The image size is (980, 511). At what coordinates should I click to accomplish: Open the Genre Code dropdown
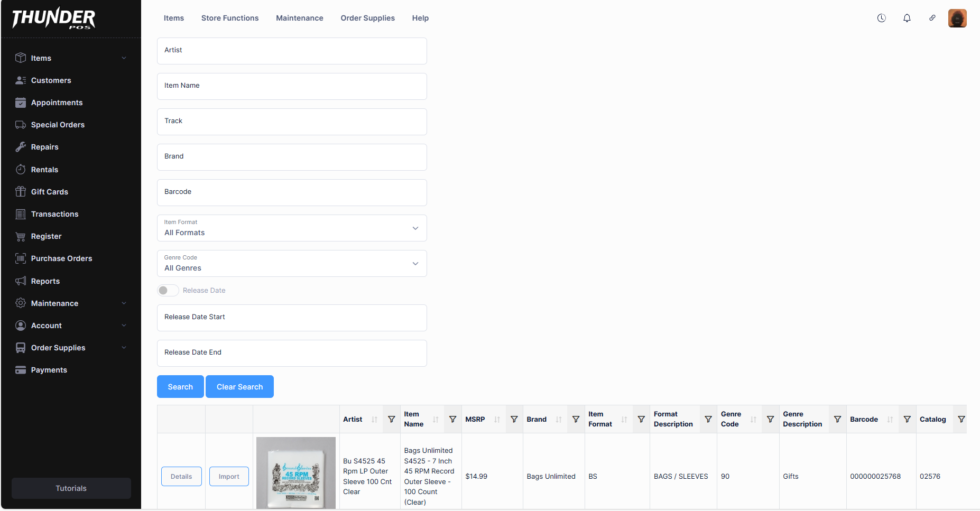point(292,264)
